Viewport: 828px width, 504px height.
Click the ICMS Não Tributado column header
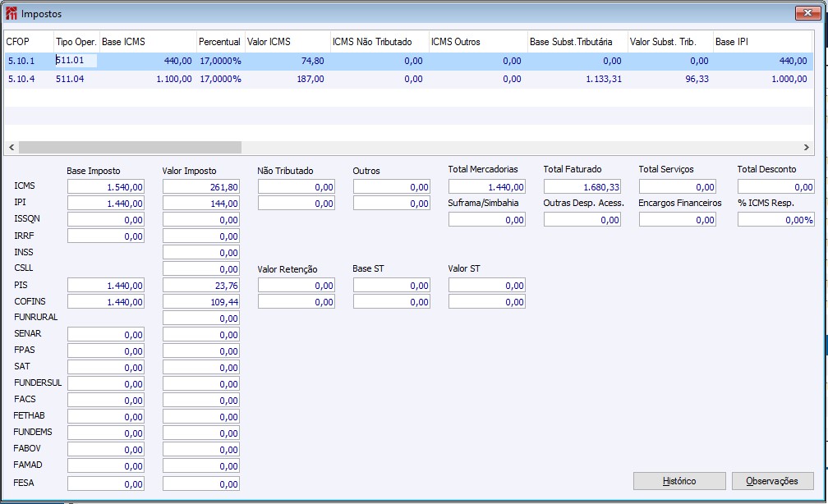click(379, 42)
